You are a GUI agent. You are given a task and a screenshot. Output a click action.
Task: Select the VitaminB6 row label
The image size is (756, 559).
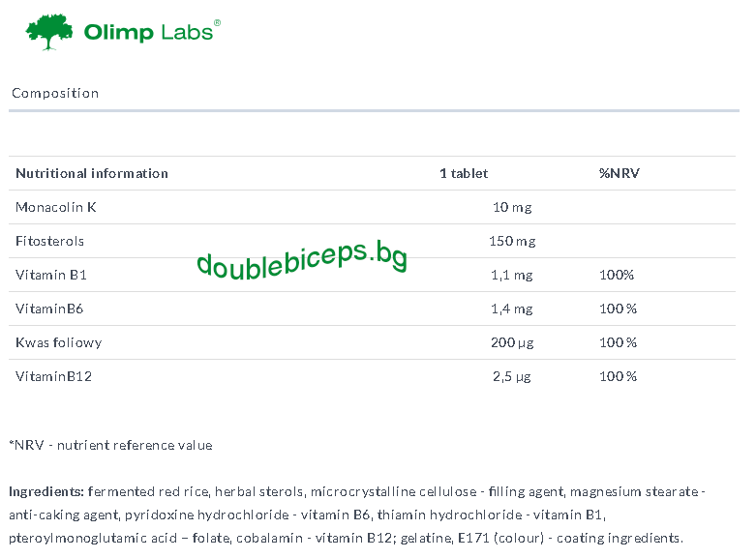49,309
